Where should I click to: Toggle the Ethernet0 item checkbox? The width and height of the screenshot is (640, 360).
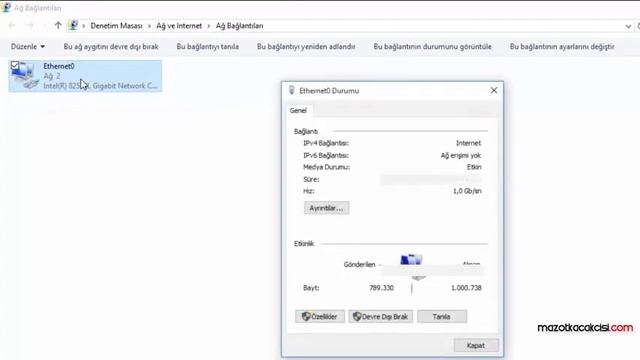point(15,65)
